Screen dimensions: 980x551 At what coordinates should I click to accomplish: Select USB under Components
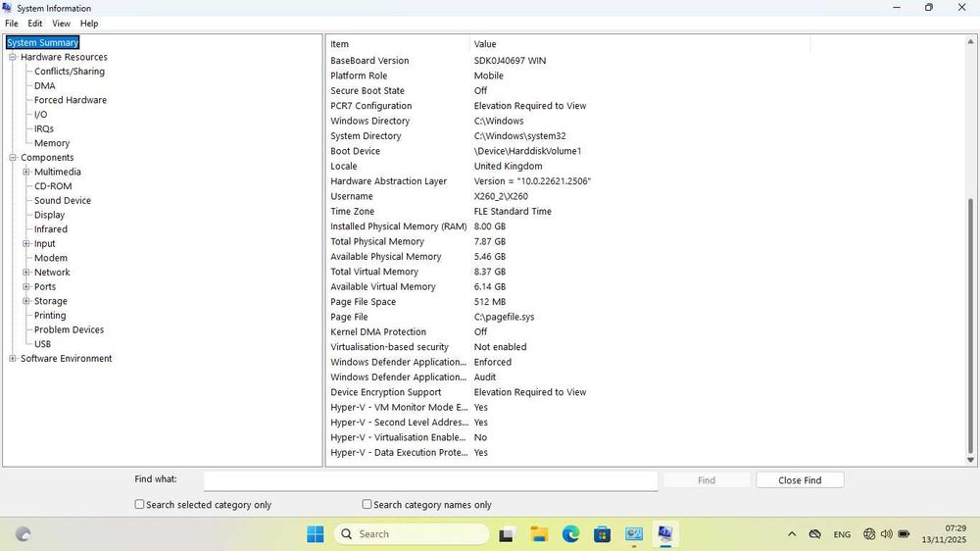click(42, 344)
